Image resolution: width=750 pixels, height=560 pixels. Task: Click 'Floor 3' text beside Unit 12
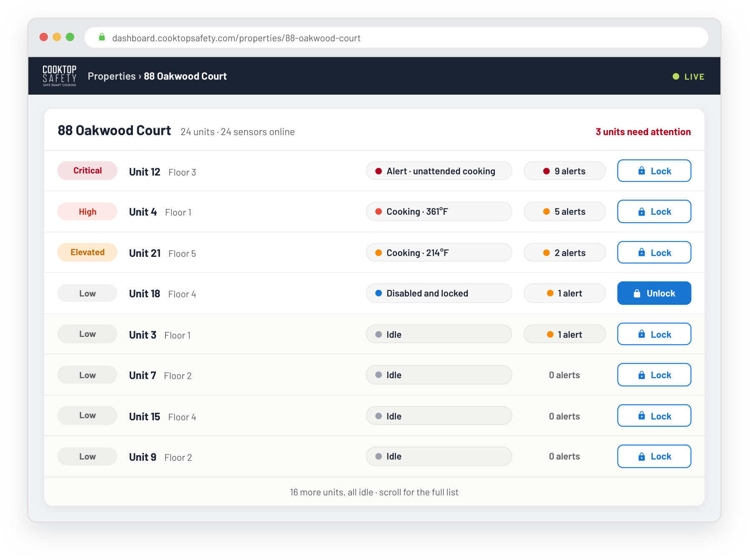(x=182, y=172)
